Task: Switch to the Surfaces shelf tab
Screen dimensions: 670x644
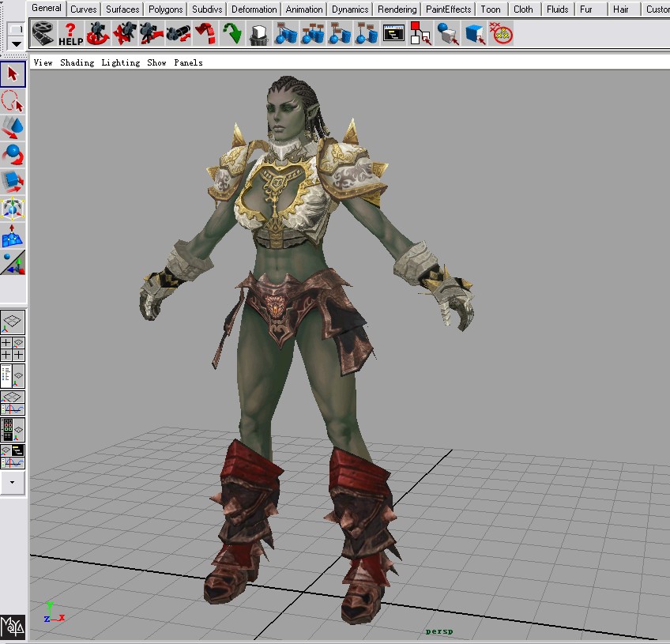Action: (122, 9)
